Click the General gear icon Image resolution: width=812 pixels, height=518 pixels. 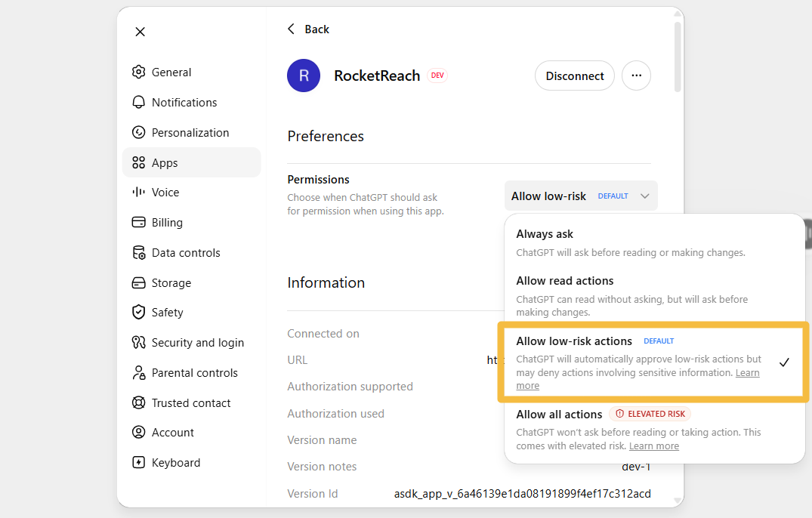coord(138,72)
